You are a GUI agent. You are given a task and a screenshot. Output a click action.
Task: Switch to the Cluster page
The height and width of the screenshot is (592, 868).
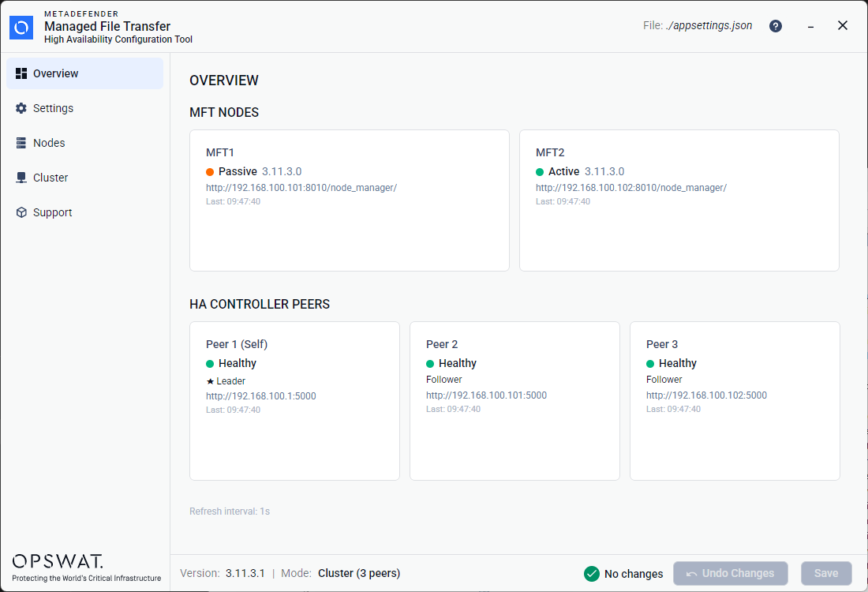(x=84, y=178)
